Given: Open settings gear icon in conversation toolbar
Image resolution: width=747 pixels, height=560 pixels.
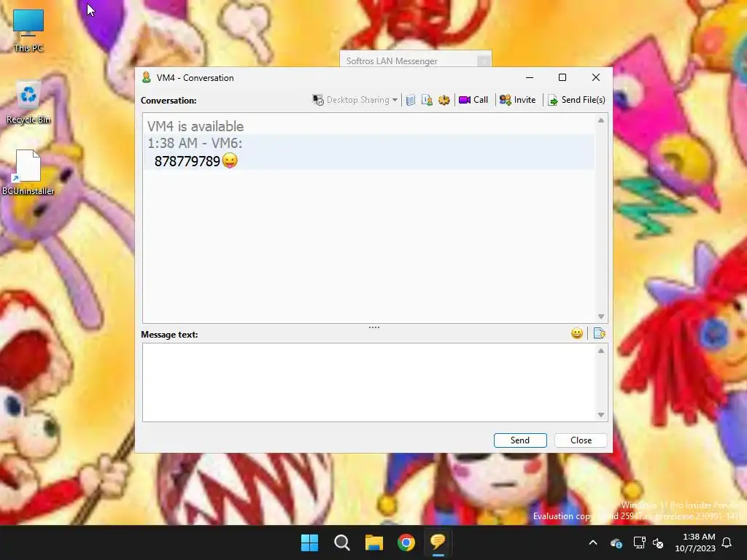Looking at the screenshot, I should pyautogui.click(x=444, y=100).
